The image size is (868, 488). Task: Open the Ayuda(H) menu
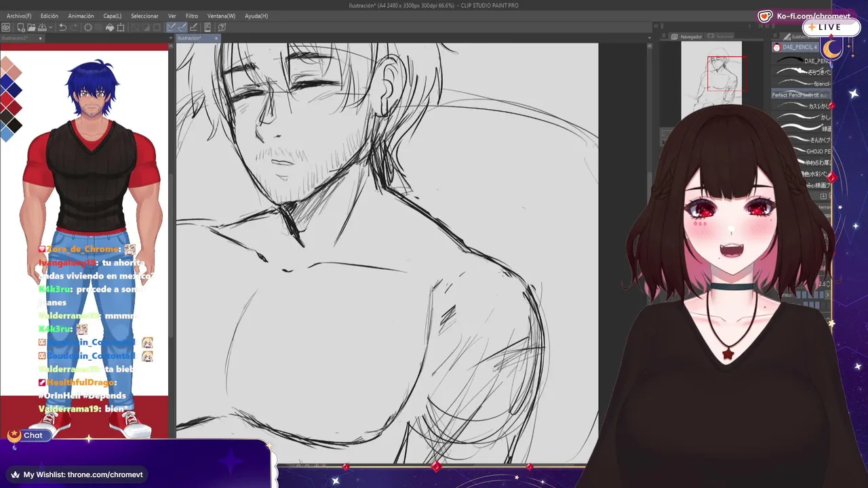pyautogui.click(x=256, y=16)
